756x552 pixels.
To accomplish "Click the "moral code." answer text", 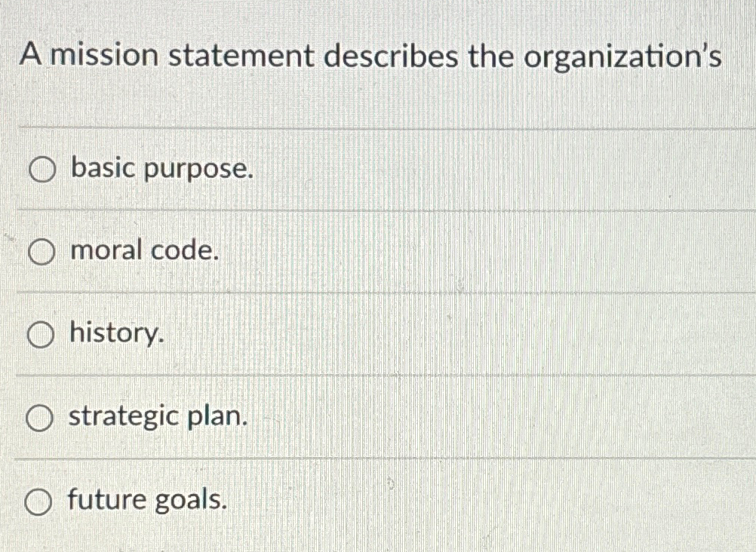I will click(143, 251).
